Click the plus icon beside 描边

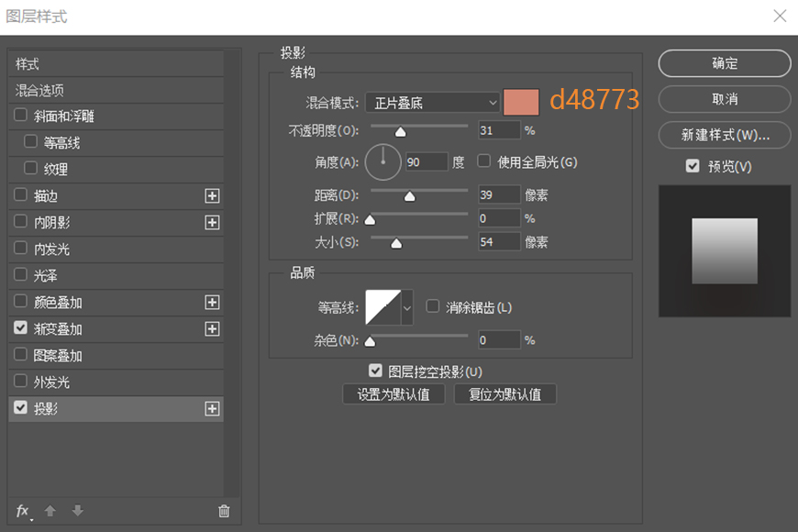pos(212,195)
